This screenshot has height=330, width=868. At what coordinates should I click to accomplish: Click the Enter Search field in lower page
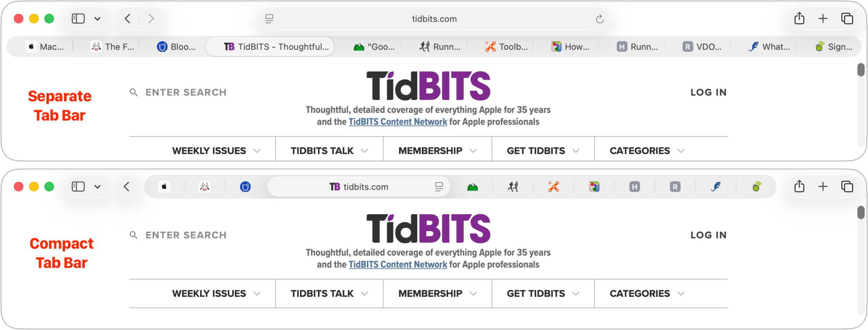pyautogui.click(x=186, y=235)
